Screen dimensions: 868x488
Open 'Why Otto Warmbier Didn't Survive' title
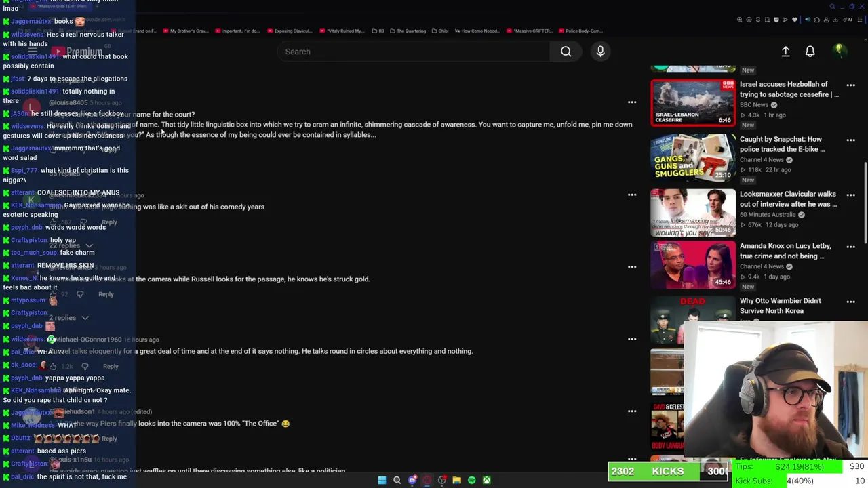click(781, 306)
